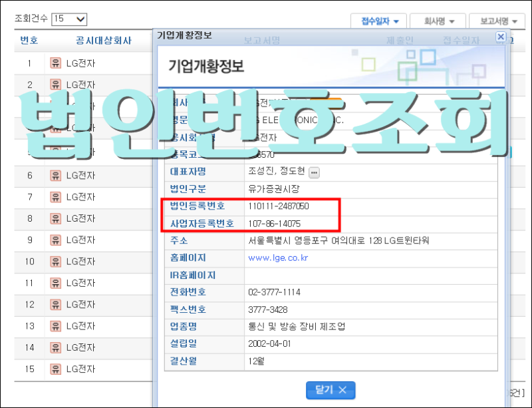Click the 통신 및 방송 장비 제조업 value
The height and width of the screenshot is (408, 532).
pyautogui.click(x=297, y=327)
